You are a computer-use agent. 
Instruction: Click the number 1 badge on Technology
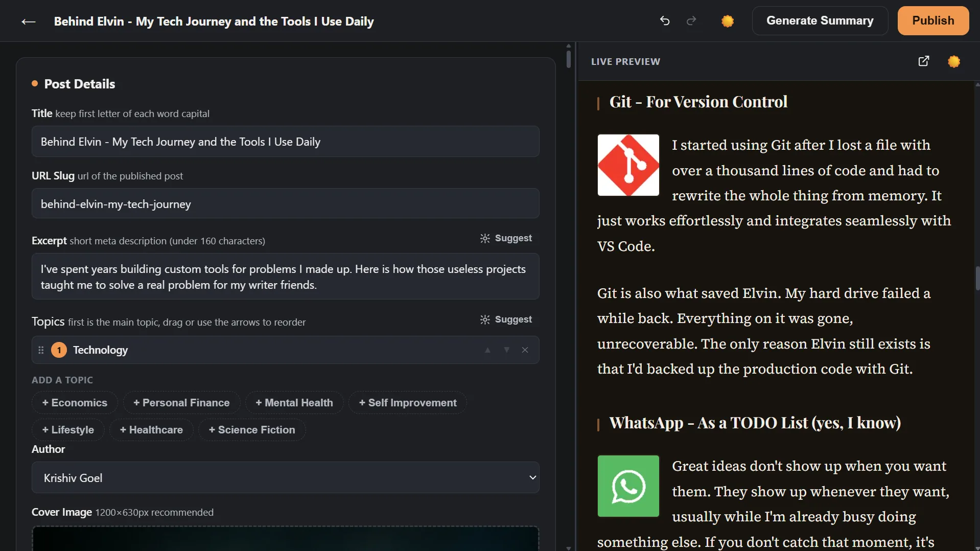[x=59, y=350]
